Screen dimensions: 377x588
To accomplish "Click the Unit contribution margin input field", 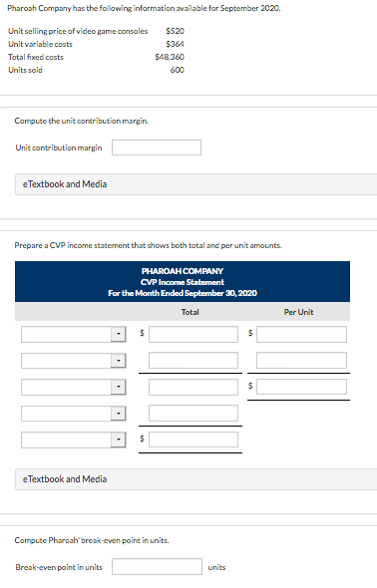I will click(157, 147).
